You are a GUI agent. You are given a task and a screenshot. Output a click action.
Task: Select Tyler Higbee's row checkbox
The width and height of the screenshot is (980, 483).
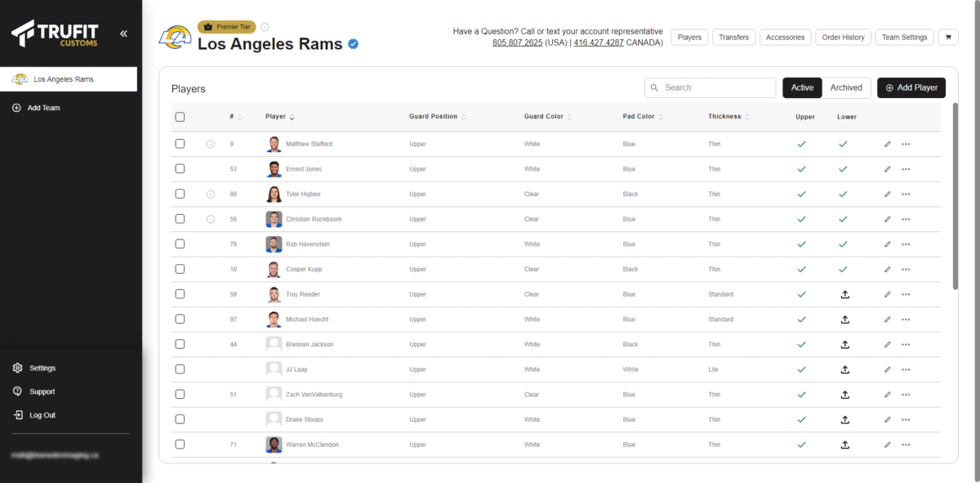tap(180, 195)
